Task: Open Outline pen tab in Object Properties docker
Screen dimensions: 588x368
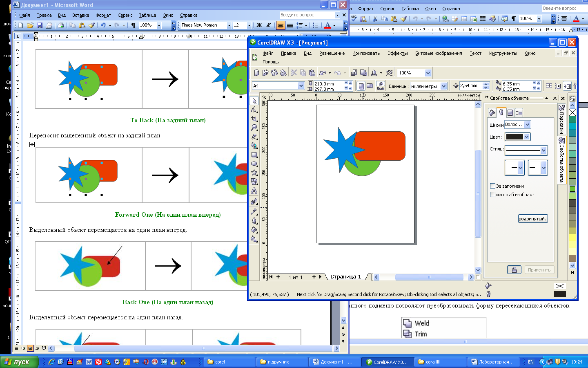Action: pyautogui.click(x=501, y=112)
